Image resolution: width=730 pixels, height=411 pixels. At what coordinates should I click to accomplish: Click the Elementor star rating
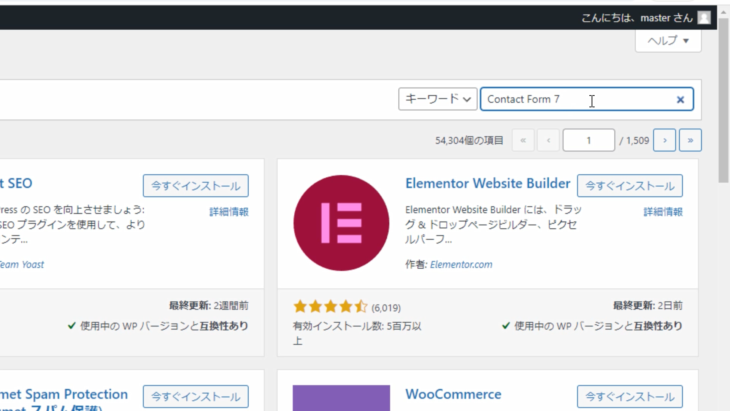tap(330, 306)
